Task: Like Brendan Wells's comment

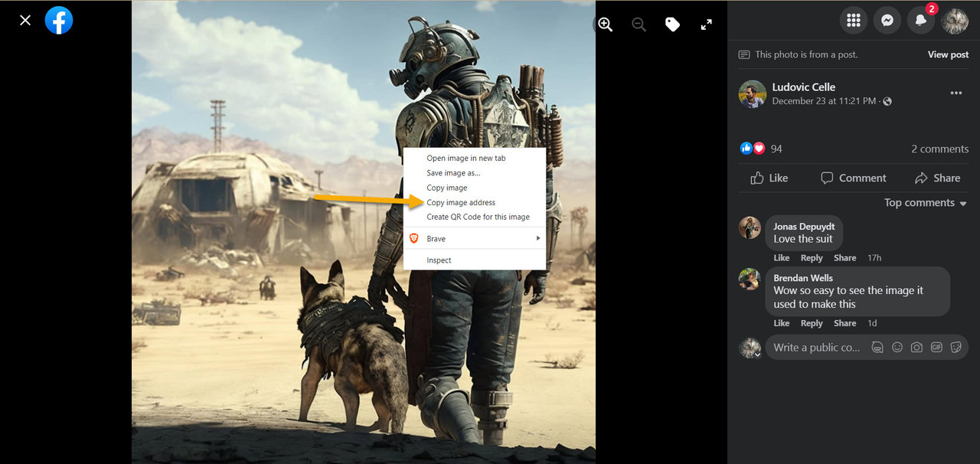Action: (x=781, y=323)
